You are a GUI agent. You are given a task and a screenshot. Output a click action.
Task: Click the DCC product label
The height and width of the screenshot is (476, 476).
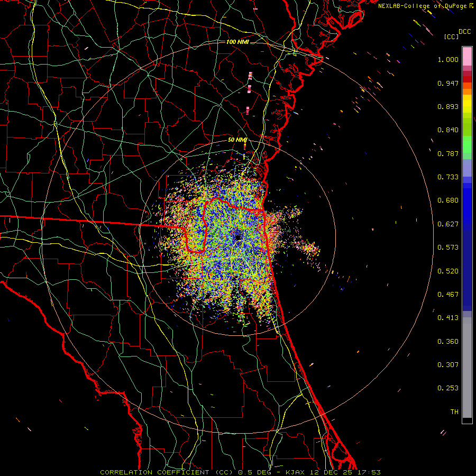pos(464,32)
